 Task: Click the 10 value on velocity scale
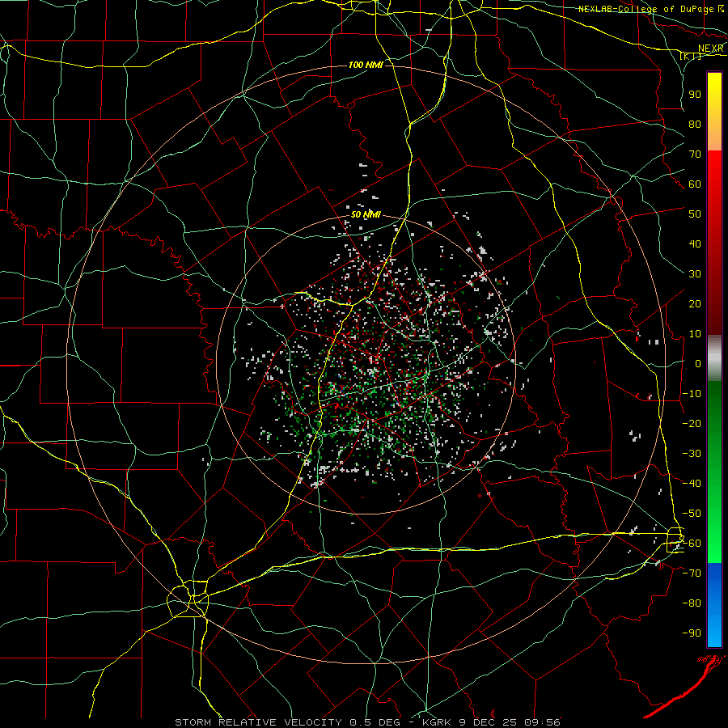(x=695, y=334)
